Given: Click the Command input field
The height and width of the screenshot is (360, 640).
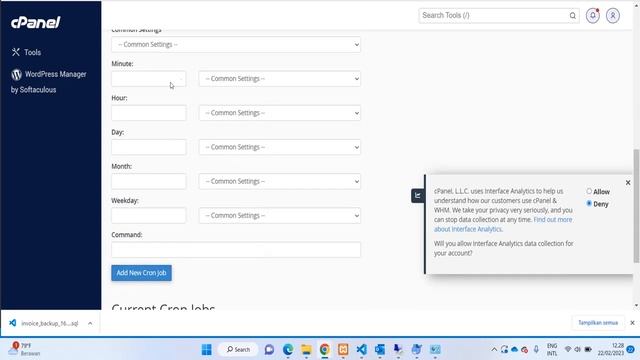Looking at the screenshot, I should tap(236, 250).
